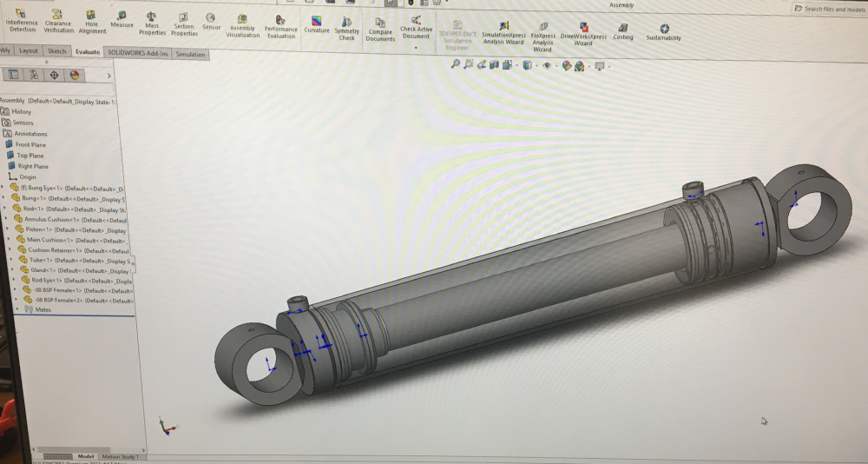
Task: Expand the Tube<1> component
Action: point(12,260)
